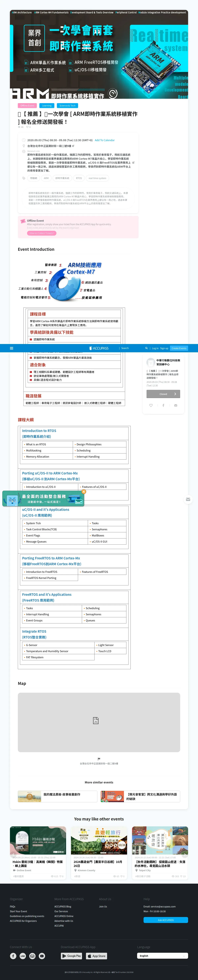The image size is (198, 980).
Task: Click the RTOS tag chip
Action: [79, 178]
